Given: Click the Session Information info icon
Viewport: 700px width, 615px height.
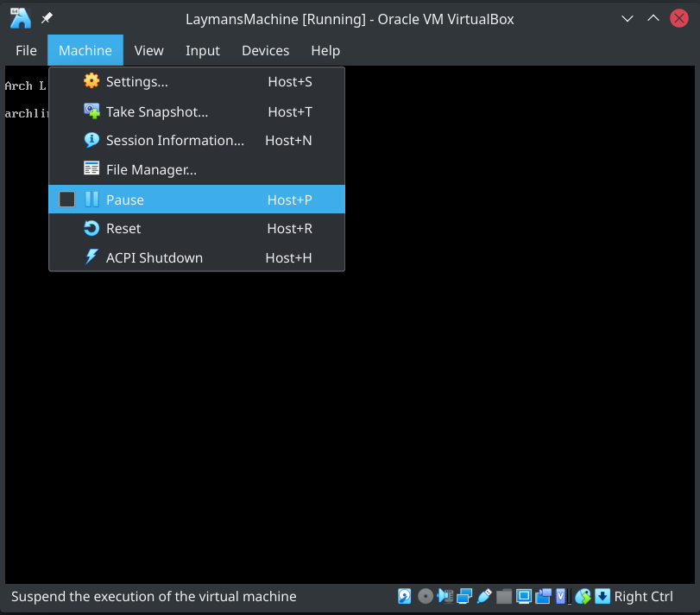Looking at the screenshot, I should tap(91, 140).
